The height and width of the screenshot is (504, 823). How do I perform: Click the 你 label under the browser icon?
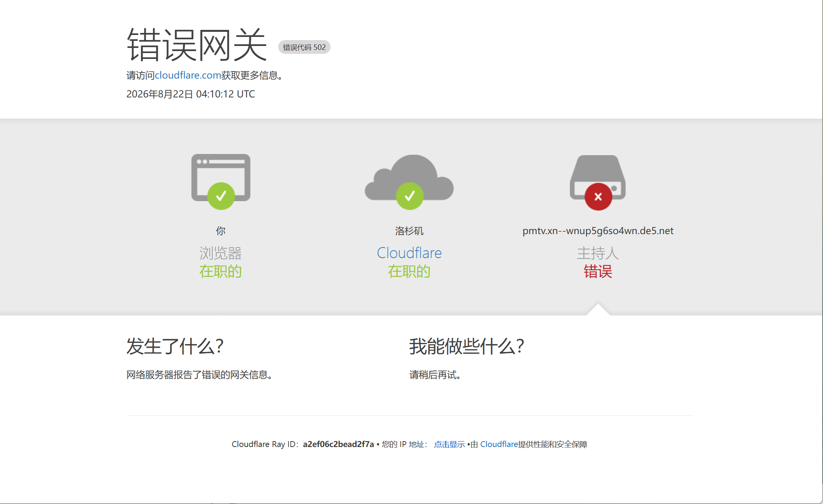pyautogui.click(x=221, y=231)
